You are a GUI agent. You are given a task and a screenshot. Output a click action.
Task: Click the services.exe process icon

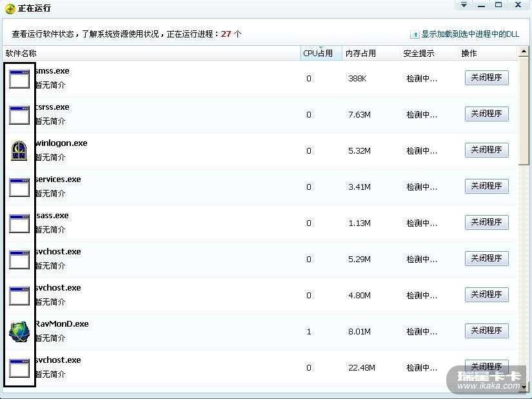point(19,187)
